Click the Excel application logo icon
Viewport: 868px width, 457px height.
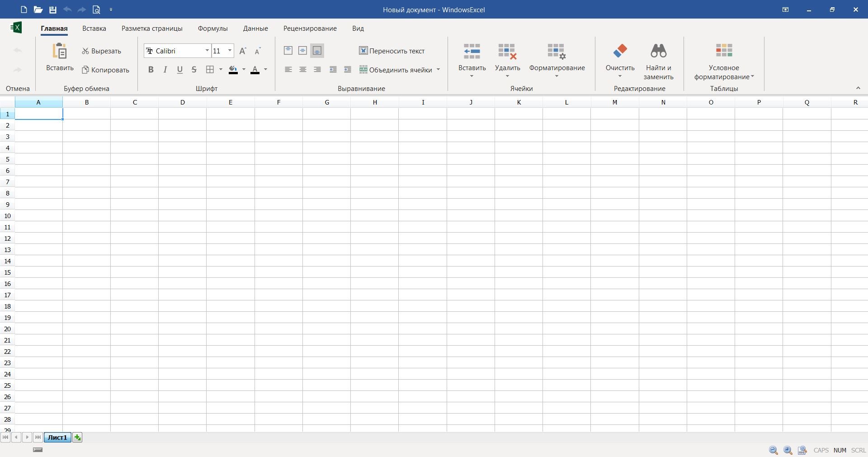click(x=16, y=28)
